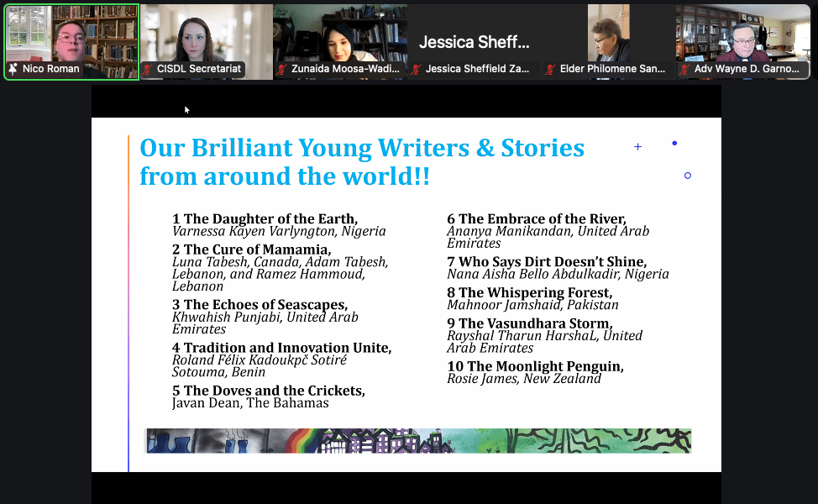The width and height of the screenshot is (818, 504).
Task: Click the illustrated rainbow banner on the slide
Action: pyautogui.click(x=417, y=441)
